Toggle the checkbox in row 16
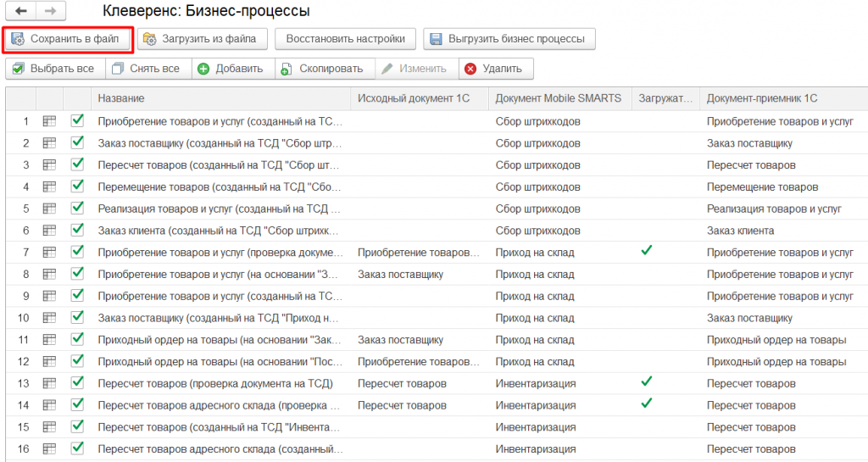Screen dimensions: 868x462 [x=77, y=448]
